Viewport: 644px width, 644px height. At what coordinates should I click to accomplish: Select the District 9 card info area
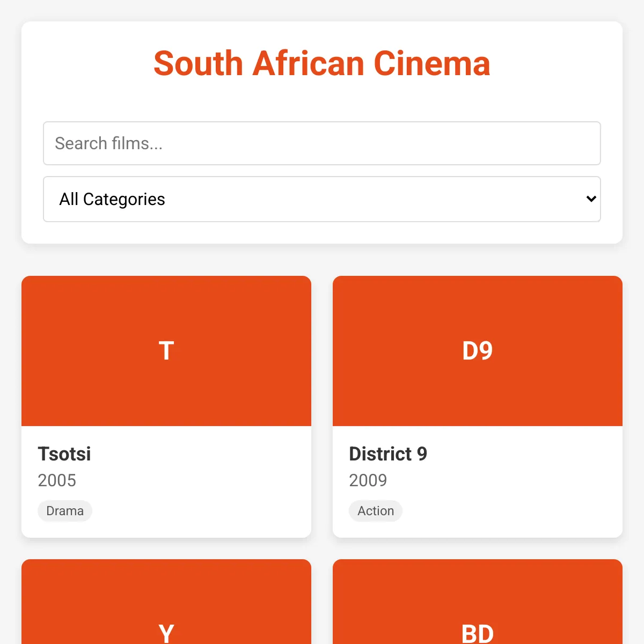click(x=478, y=482)
